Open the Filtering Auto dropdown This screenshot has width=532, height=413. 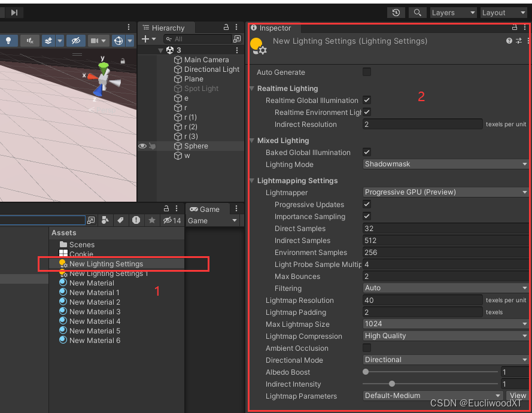coord(445,288)
